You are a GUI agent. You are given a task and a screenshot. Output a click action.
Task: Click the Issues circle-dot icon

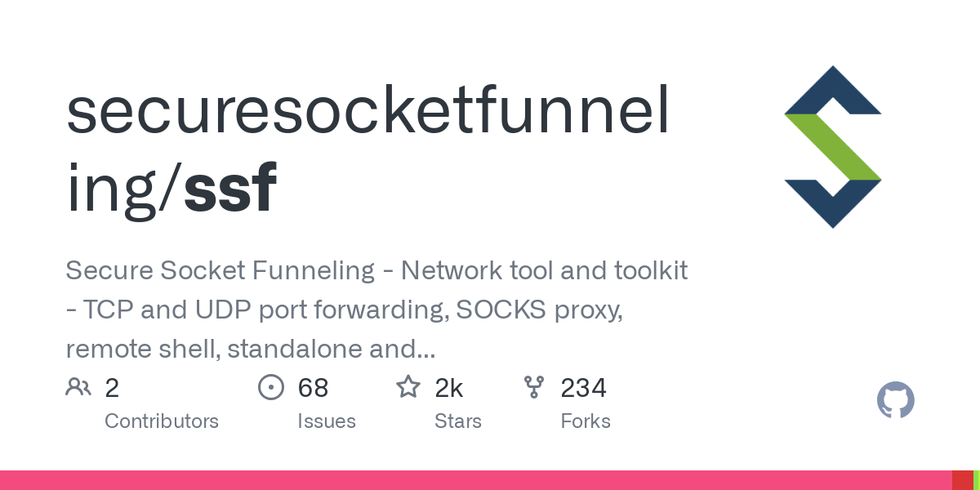[x=270, y=387]
